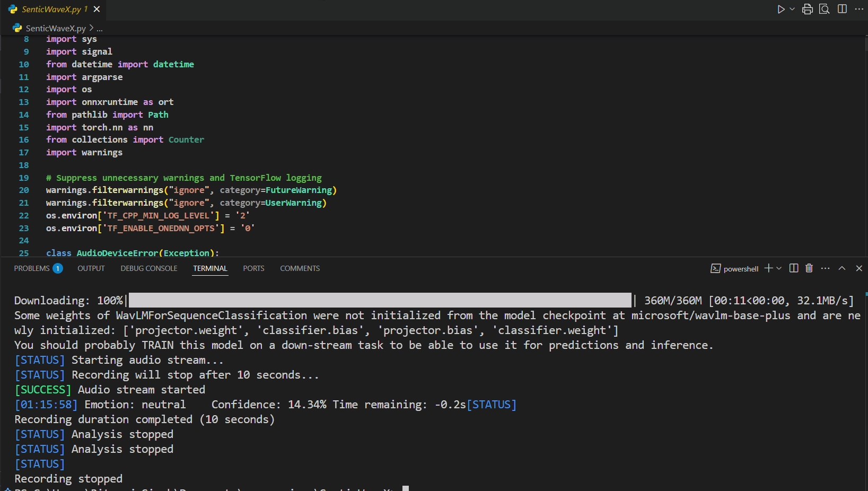The image size is (868, 491).
Task: Open the OUTPUT panel tab
Action: pos(91,268)
